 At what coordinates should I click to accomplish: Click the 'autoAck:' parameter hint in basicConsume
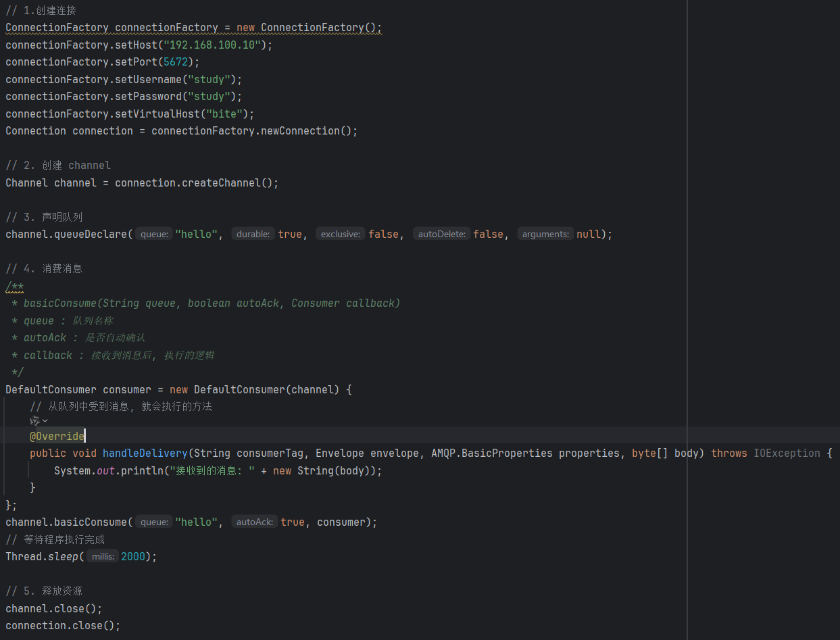255,522
